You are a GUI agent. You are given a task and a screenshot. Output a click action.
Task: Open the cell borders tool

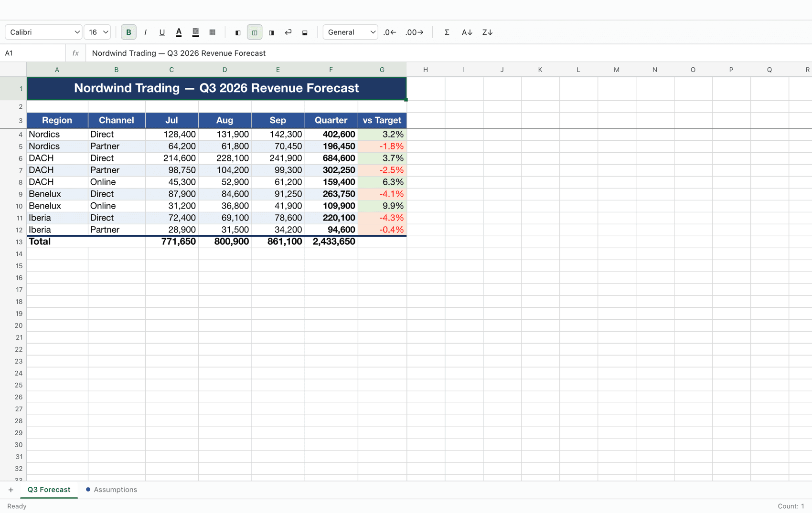(212, 32)
